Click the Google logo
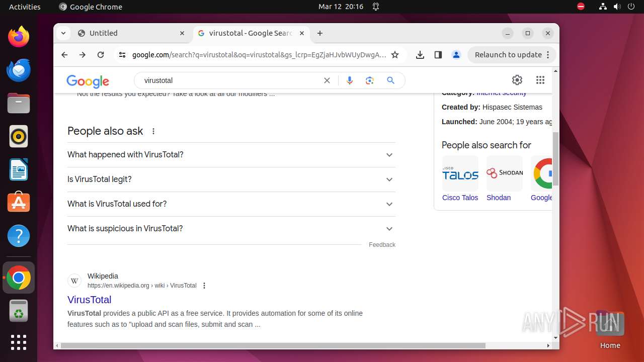 tap(88, 81)
